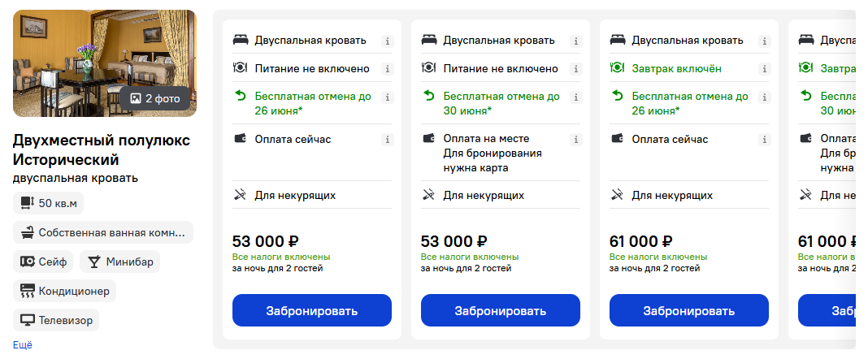Click the 50 кв.м room size tag

(48, 203)
